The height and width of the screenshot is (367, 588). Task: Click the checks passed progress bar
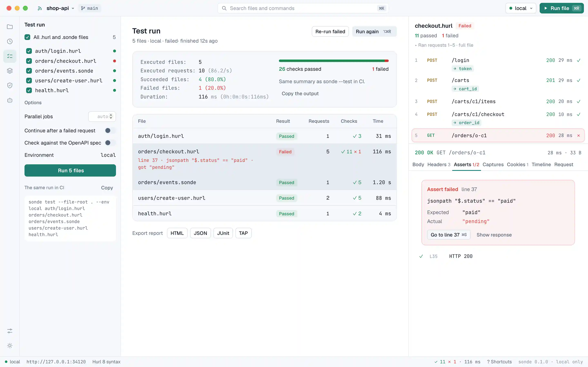click(334, 61)
